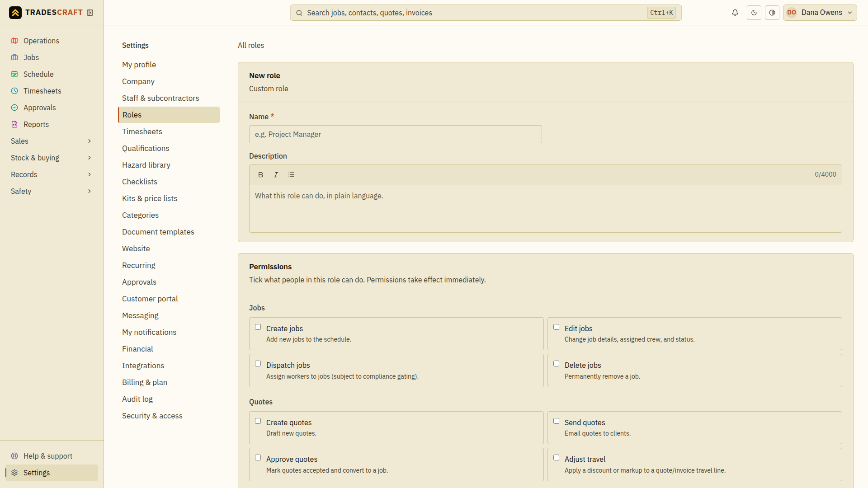The height and width of the screenshot is (488, 868).
Task: Click the Schedule calendar icon
Action: click(14, 74)
